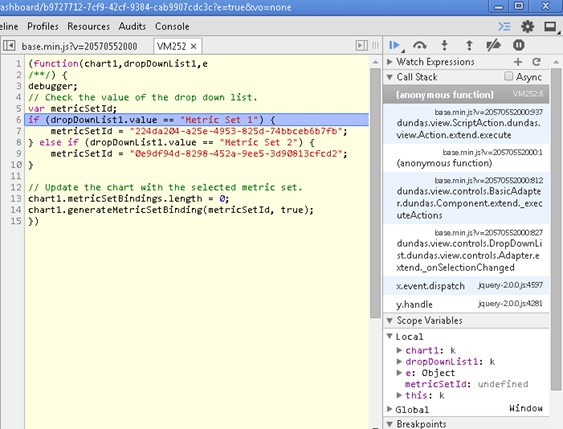This screenshot has height=429, width=563.
Task: Open the Audits panel
Action: [132, 27]
